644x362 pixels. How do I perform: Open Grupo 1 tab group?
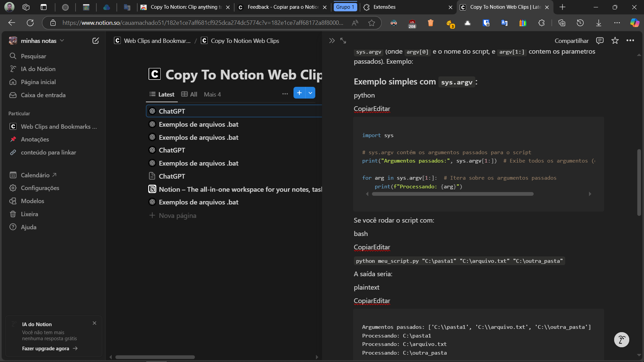point(345,7)
